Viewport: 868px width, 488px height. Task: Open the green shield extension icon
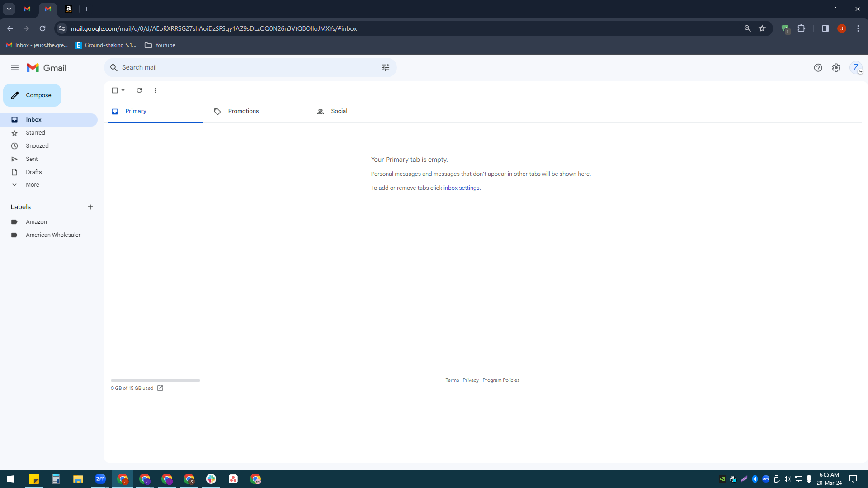785,29
